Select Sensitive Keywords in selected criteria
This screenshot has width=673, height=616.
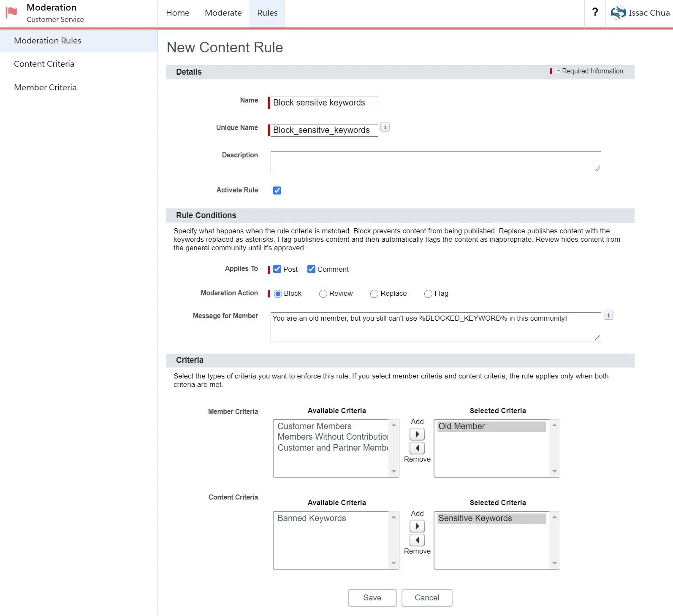(x=491, y=518)
